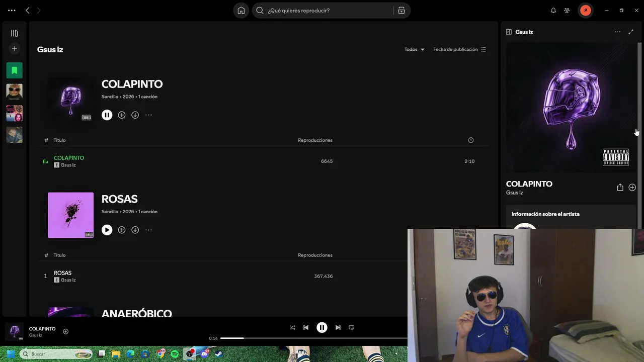The image size is (644, 362).
Task: Open Windows Start menu
Action: (10, 354)
